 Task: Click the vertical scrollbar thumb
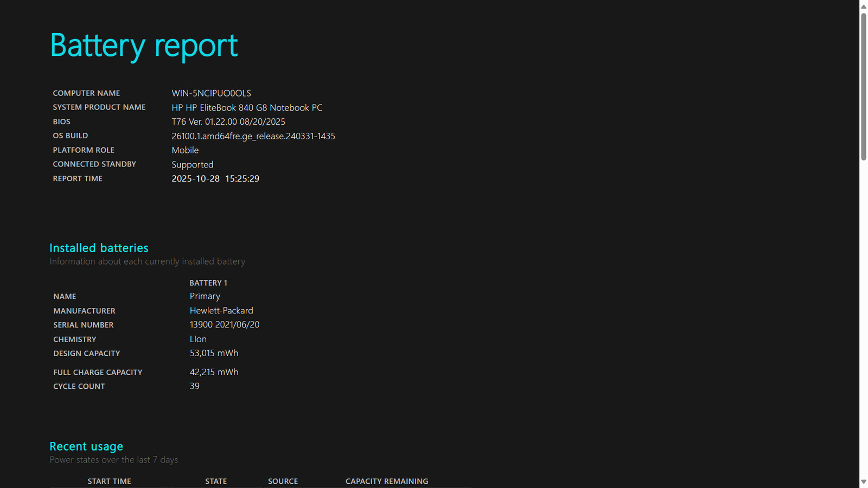pos(863,87)
